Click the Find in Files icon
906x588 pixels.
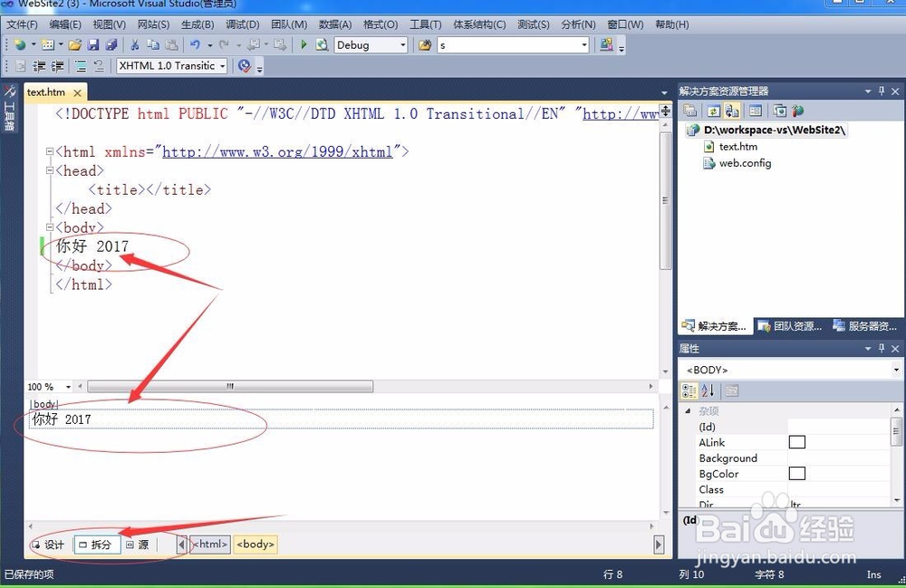425,45
